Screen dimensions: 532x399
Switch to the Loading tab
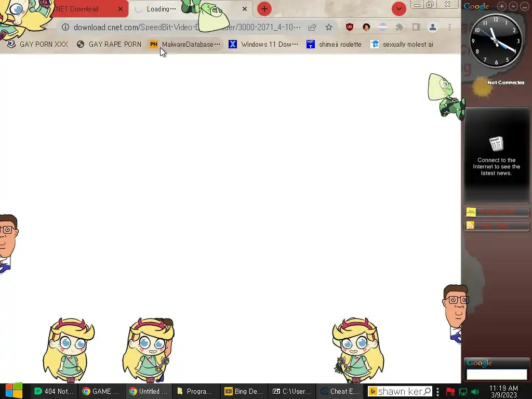tap(190, 9)
